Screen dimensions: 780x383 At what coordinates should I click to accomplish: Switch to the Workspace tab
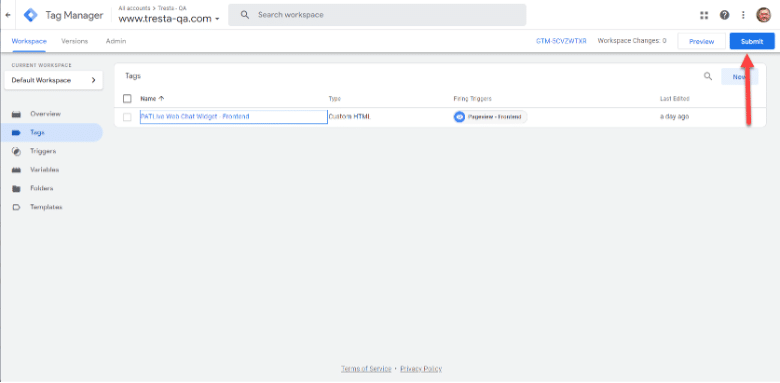(29, 41)
